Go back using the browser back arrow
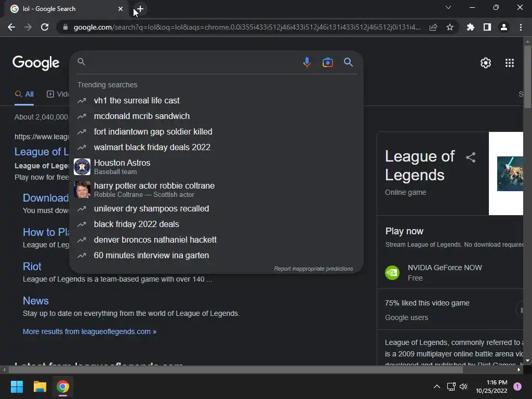The image size is (532, 399). pyautogui.click(x=11, y=27)
